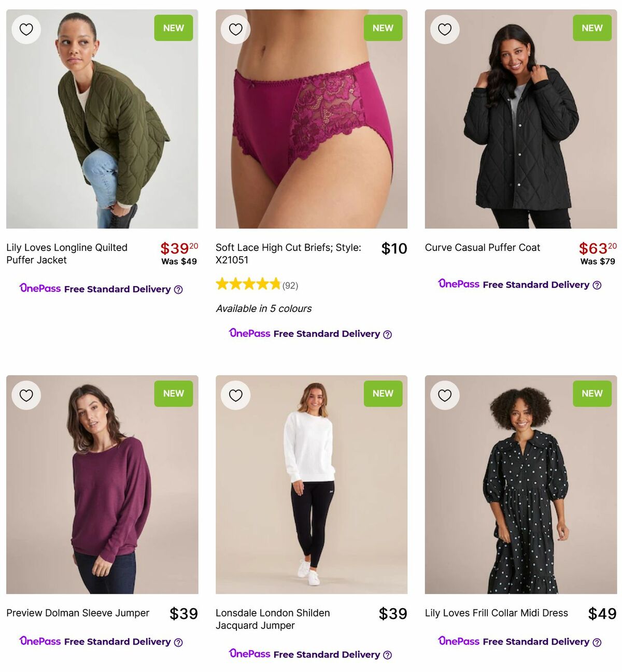622x672 pixels.
Task: Click the OnePass logo under Curve Casual Puffer Coat
Action: [x=458, y=284]
